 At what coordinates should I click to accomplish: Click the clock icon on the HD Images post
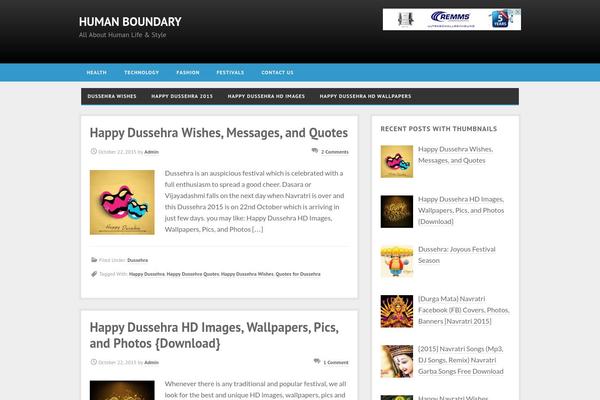[93, 362]
